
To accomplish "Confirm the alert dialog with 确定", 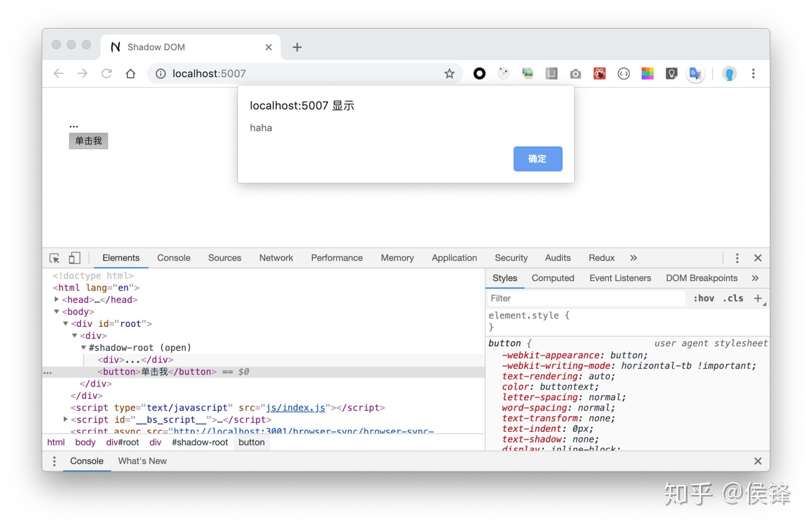I will [x=538, y=159].
